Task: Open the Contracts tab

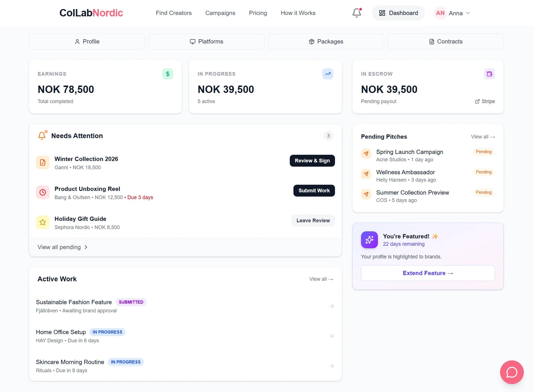Action: coord(445,41)
